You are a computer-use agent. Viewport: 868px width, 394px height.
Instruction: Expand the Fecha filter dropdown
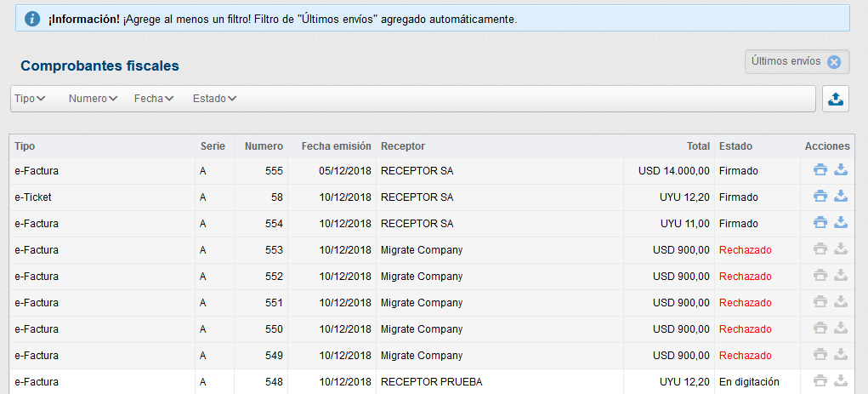click(154, 99)
